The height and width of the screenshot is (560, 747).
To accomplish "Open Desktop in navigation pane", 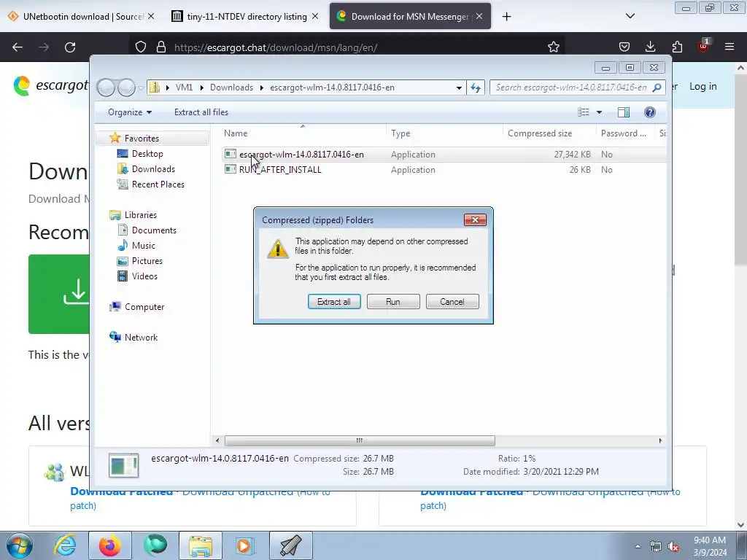I will (x=147, y=154).
